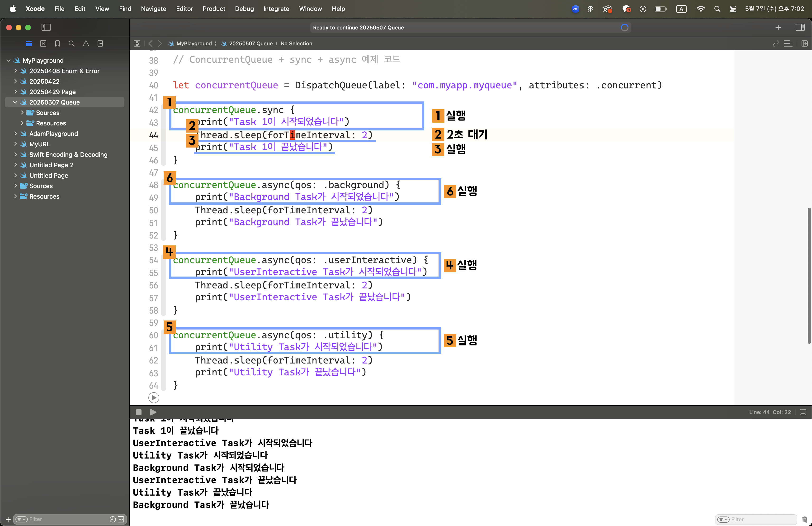Add a split editor on right

point(804,43)
